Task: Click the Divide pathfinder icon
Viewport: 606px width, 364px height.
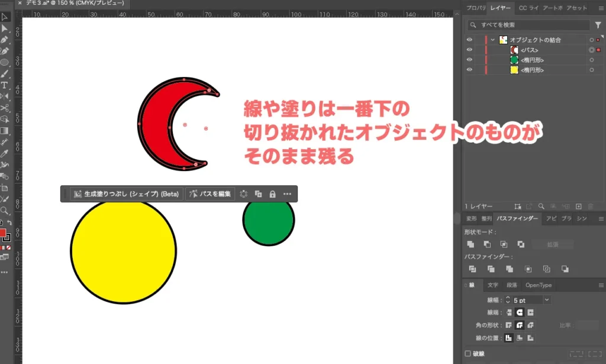Action: pyautogui.click(x=472, y=269)
